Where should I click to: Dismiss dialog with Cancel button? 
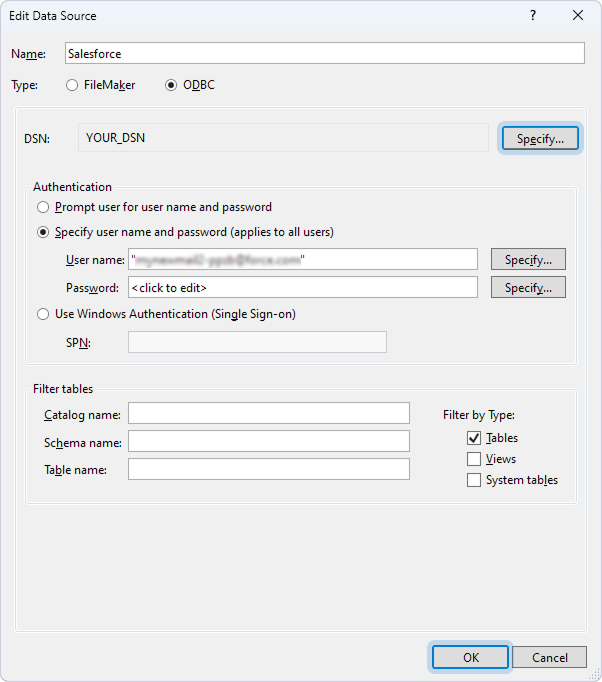pyautogui.click(x=549, y=657)
